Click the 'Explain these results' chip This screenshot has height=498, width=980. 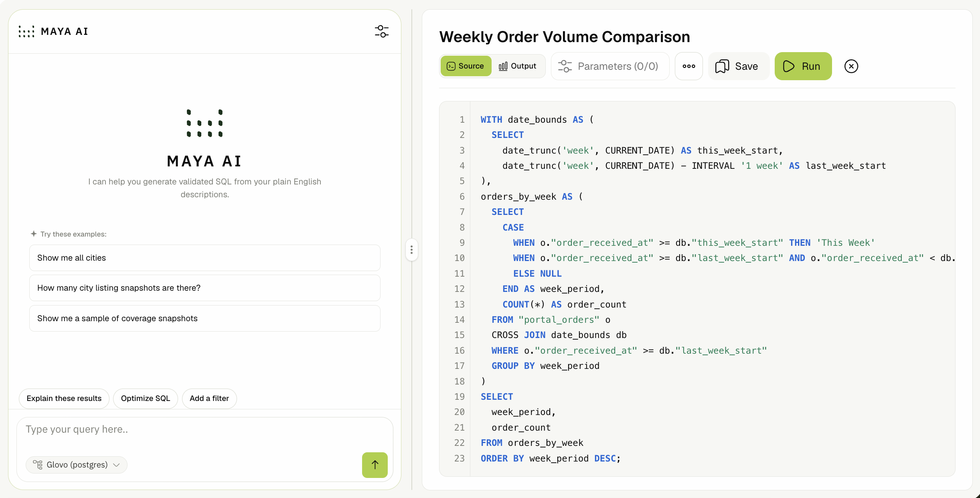(x=64, y=399)
